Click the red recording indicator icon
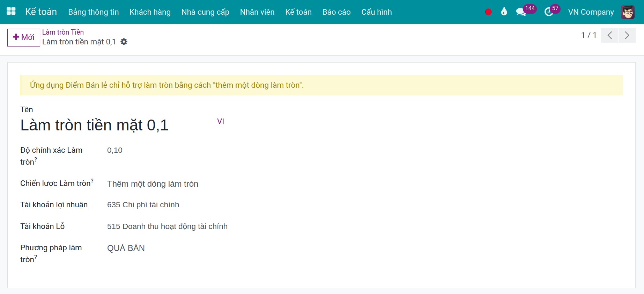This screenshot has height=294, width=644. click(489, 12)
